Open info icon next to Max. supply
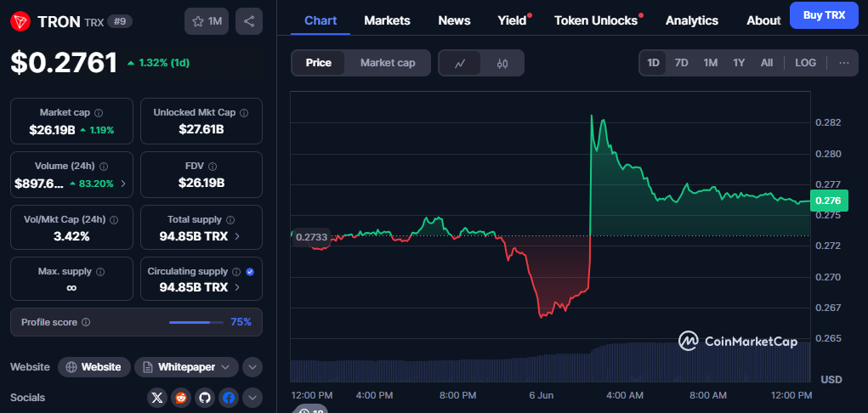Image resolution: width=868 pixels, height=413 pixels. [101, 272]
